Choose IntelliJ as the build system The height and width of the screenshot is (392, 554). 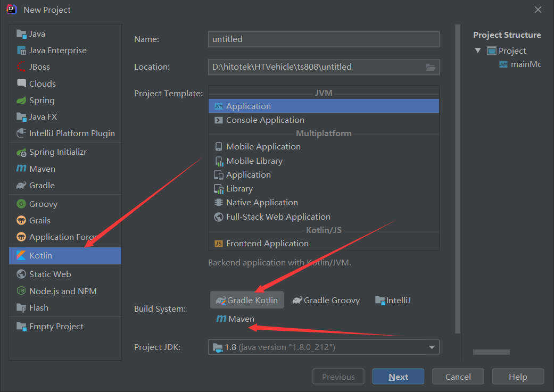393,300
